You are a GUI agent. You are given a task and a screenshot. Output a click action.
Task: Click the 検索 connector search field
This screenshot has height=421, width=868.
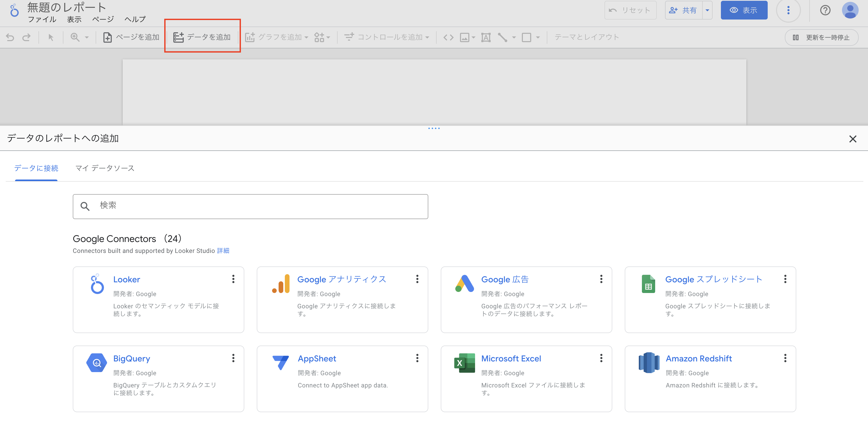[250, 206]
